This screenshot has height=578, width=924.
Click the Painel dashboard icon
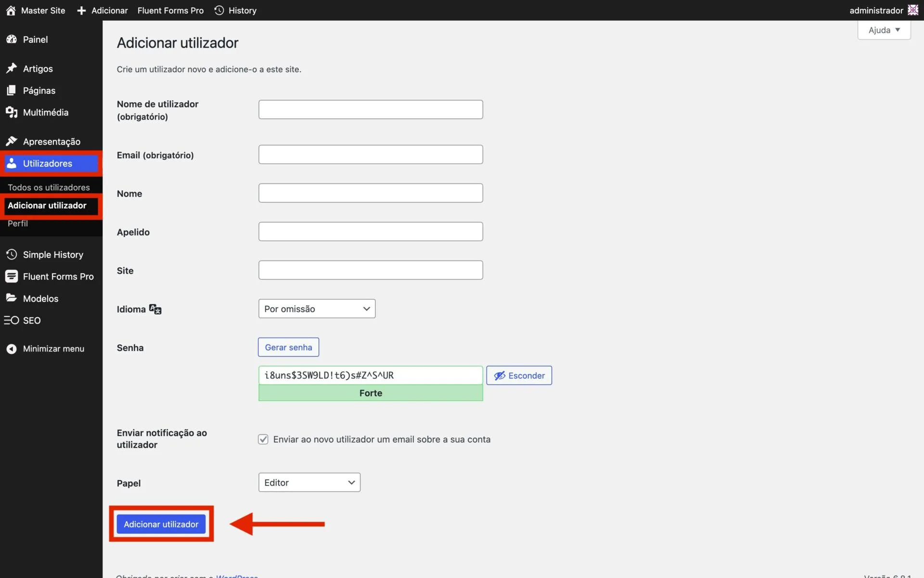coord(12,39)
